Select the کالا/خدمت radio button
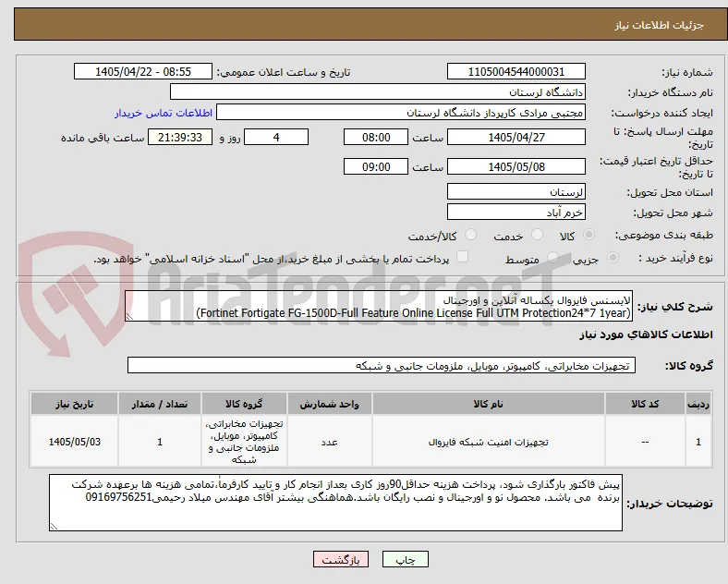The height and width of the screenshot is (584, 728). [471, 235]
